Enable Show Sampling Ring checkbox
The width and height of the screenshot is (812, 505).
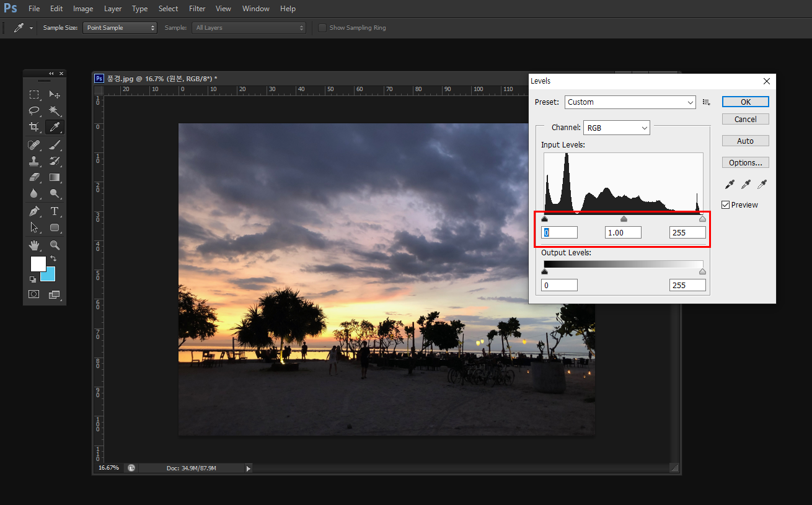322,28
